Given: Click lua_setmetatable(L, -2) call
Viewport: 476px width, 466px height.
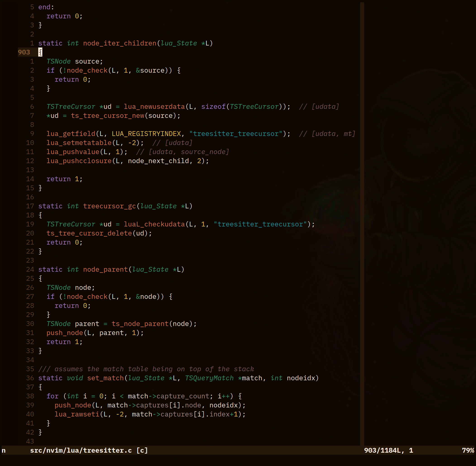Looking at the screenshot, I should pyautogui.click(x=93, y=143).
